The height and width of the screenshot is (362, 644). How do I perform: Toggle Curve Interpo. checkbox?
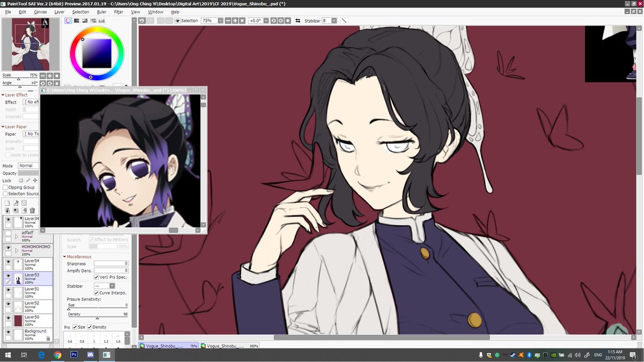point(97,293)
